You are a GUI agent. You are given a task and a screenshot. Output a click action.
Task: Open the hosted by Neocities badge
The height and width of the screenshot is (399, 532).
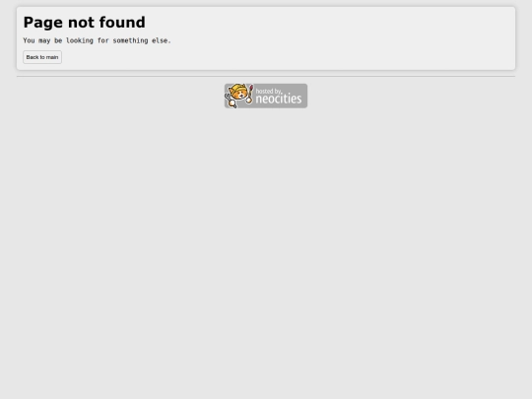coord(266,96)
